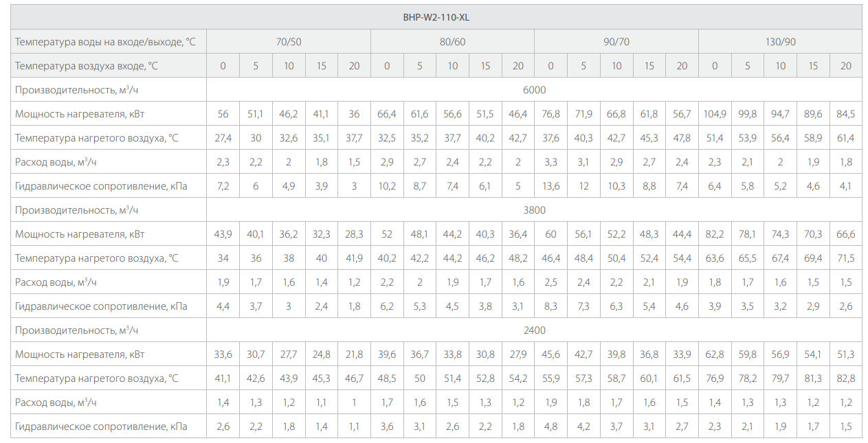The width and height of the screenshot is (868, 443).
Task: Click the 90/70 water temperature header
Action: click(x=616, y=42)
